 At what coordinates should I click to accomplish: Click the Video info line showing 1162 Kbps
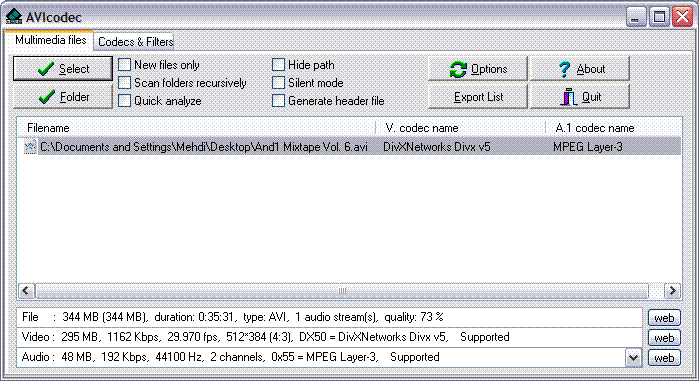click(x=329, y=337)
